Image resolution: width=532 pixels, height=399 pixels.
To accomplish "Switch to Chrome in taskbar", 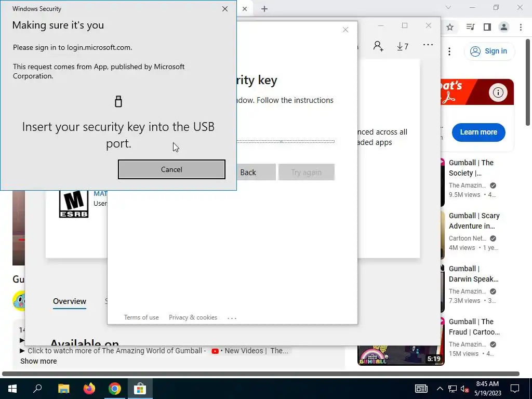I will pyautogui.click(x=115, y=389).
